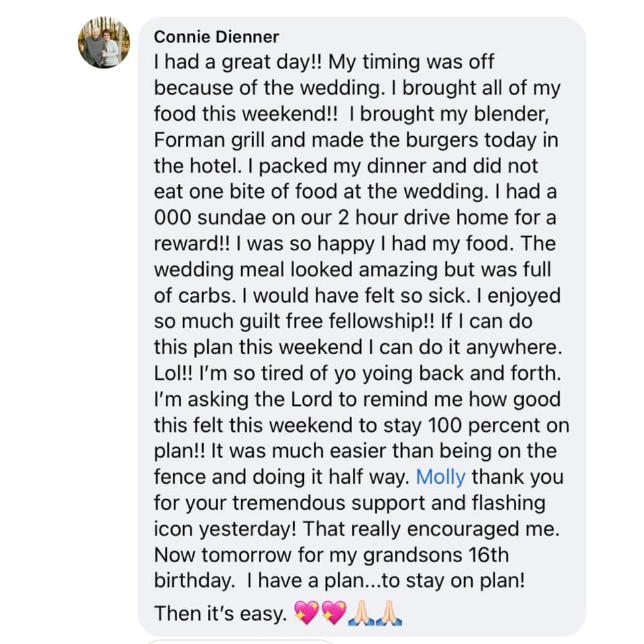Click the phrase "I had a great day!!"
This screenshot has width=644, height=644.
pyautogui.click(x=237, y=62)
